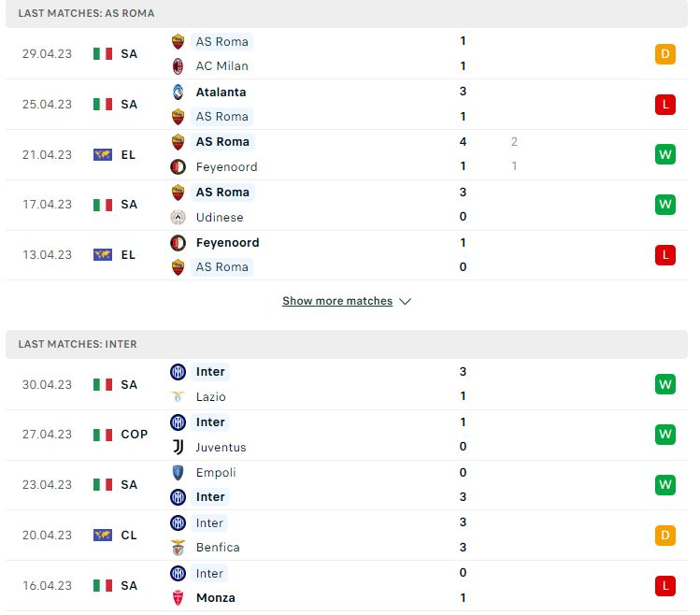Screen dimensions: 700x615
Task: Click the Last Matches: Inter section header
Action: [x=347, y=344]
